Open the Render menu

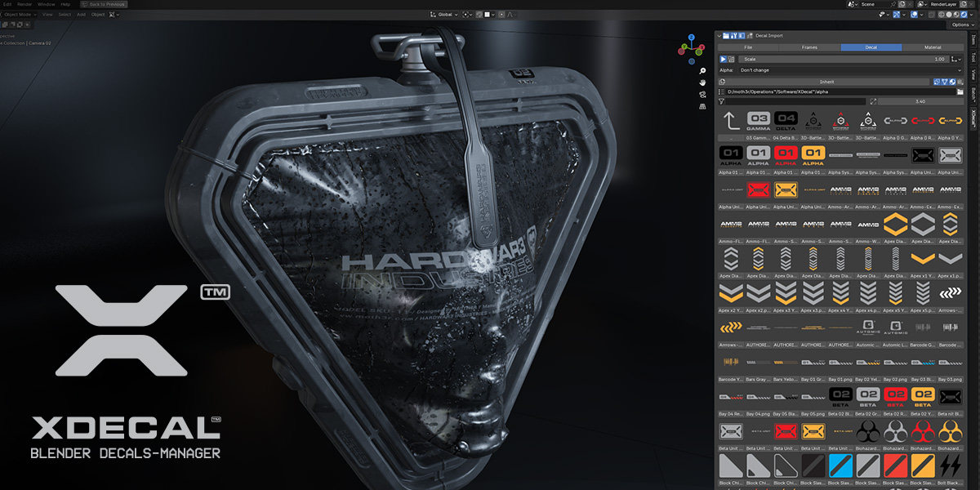tap(24, 4)
